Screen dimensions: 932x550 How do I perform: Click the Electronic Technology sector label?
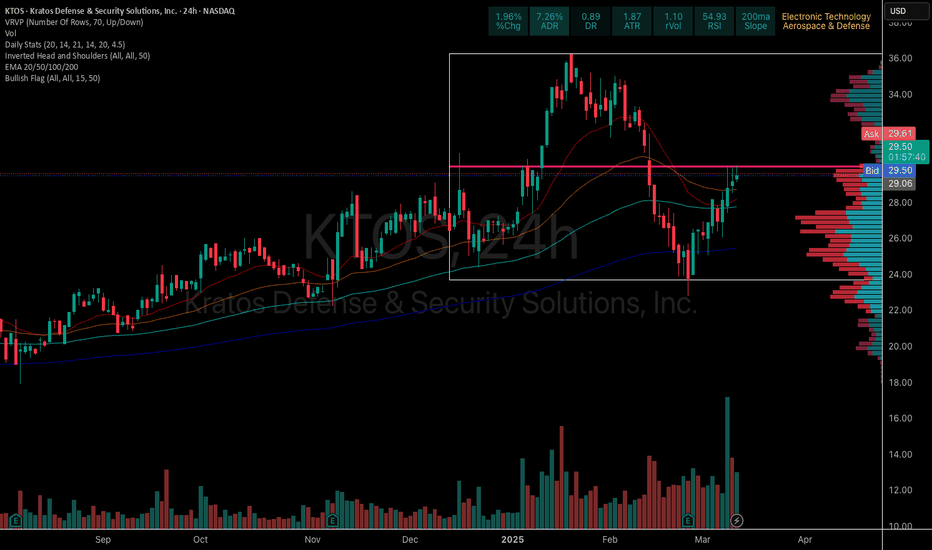(826, 17)
